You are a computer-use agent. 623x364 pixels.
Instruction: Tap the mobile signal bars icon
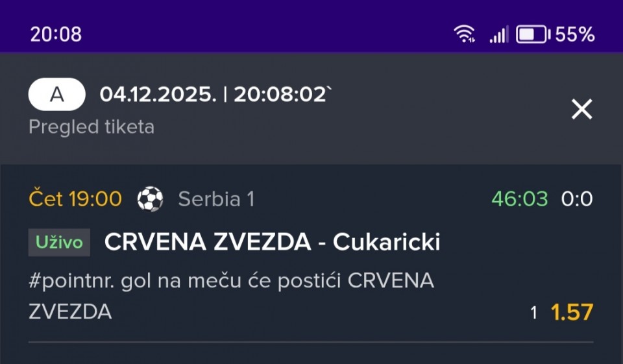tap(498, 34)
